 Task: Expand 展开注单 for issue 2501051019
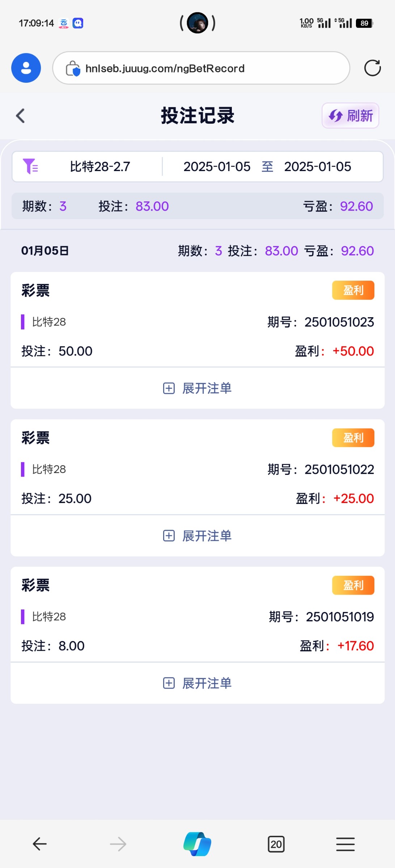pos(197,683)
